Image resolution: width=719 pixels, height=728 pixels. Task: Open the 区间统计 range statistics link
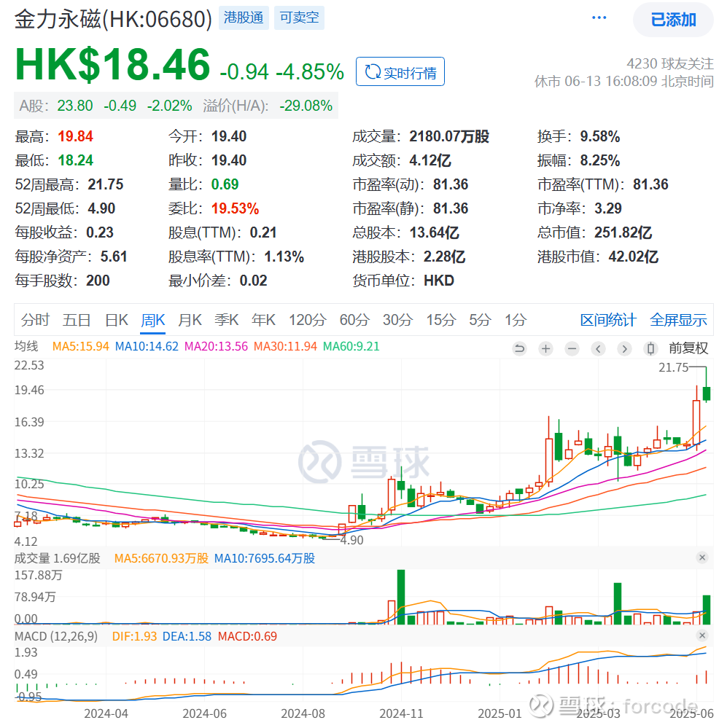[x=608, y=320]
